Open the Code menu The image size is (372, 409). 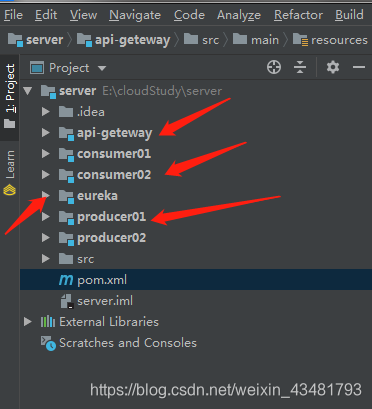click(x=189, y=15)
